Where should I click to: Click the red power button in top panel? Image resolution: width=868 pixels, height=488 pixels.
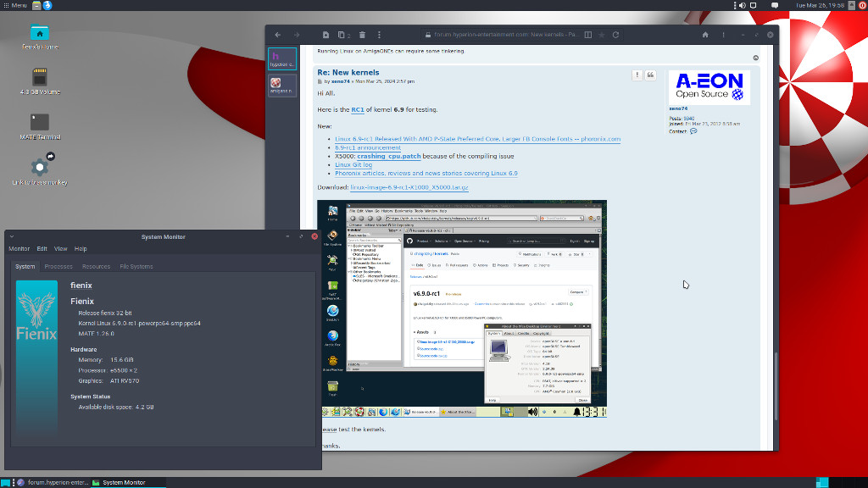click(862, 5)
